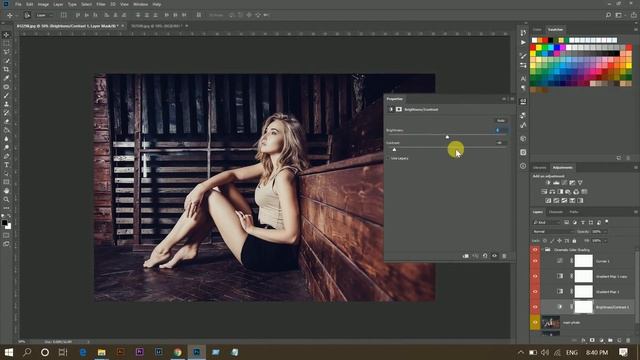
Task: Open the Kind filter dropdown in Layers
Action: tap(547, 222)
